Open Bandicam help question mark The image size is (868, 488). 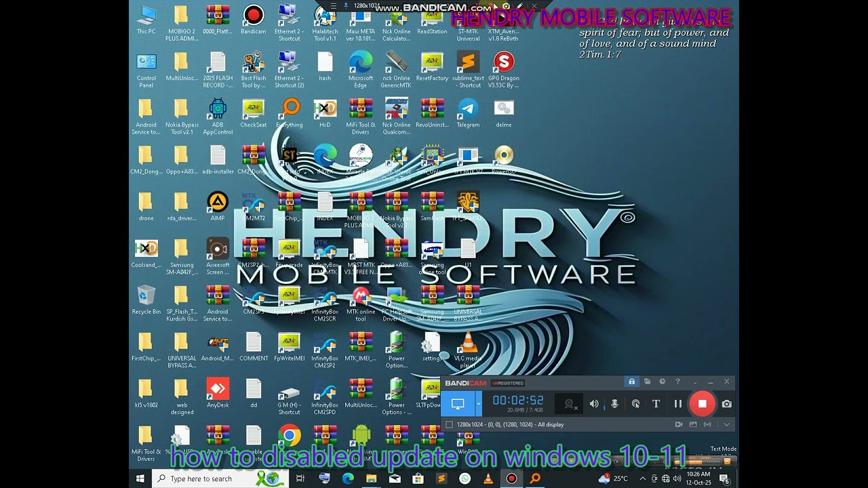pos(677,382)
